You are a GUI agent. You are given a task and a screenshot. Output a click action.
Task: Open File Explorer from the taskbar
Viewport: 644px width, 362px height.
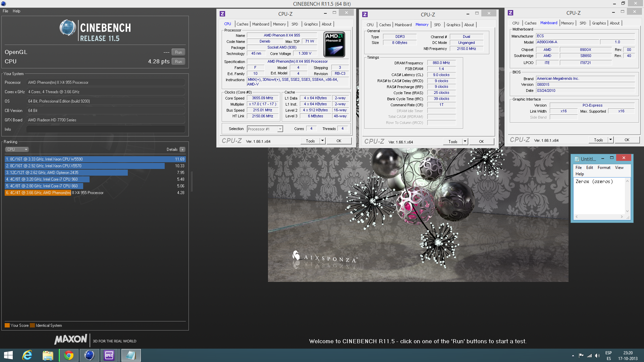(48, 355)
